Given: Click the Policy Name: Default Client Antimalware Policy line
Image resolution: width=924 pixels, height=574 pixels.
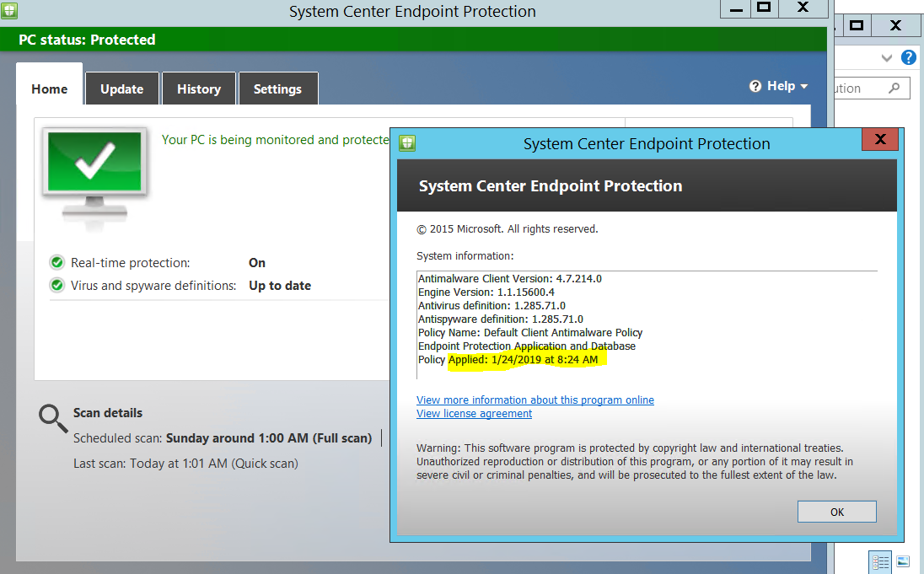Looking at the screenshot, I should click(x=529, y=332).
